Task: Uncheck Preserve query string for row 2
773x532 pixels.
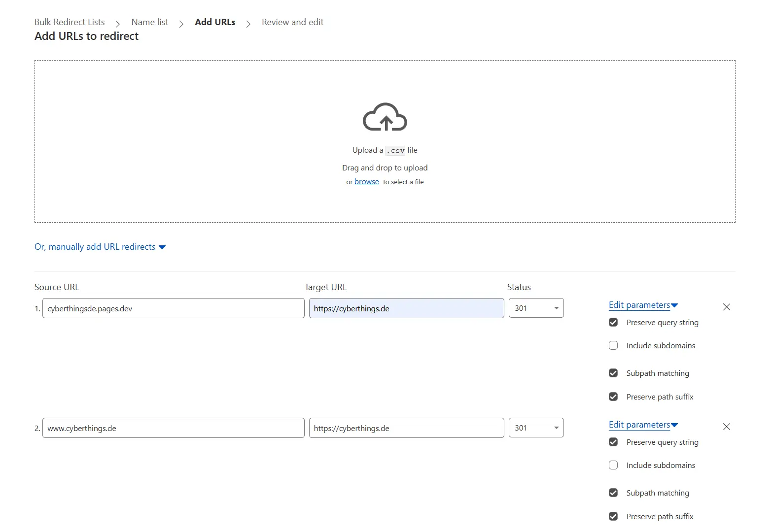Action: (613, 442)
